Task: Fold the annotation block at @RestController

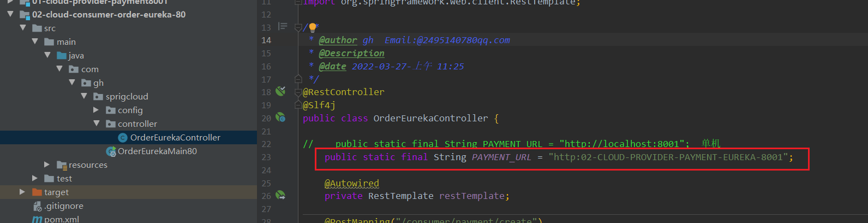Action: (x=298, y=92)
